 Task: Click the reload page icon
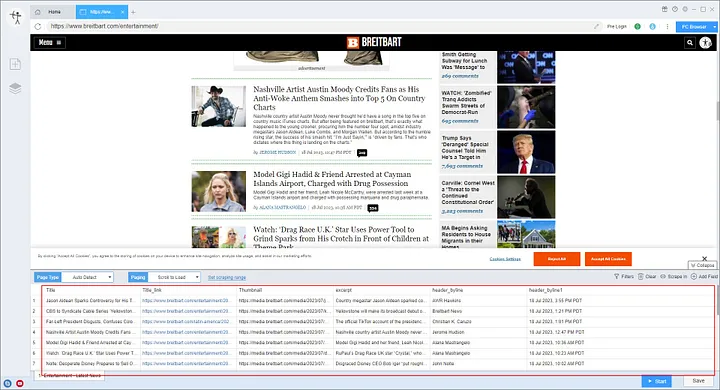coord(38,27)
